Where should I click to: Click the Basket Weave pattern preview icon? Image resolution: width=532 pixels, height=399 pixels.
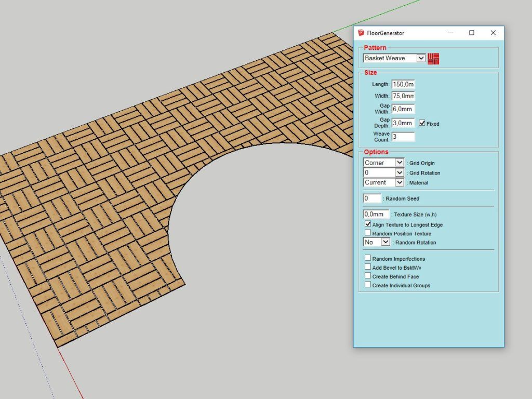(x=433, y=59)
